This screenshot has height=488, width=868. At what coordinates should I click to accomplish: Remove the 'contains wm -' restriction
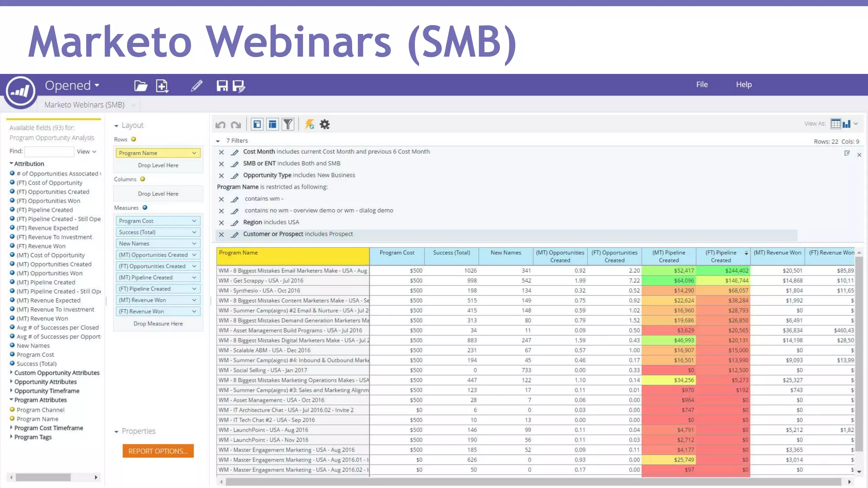click(221, 199)
